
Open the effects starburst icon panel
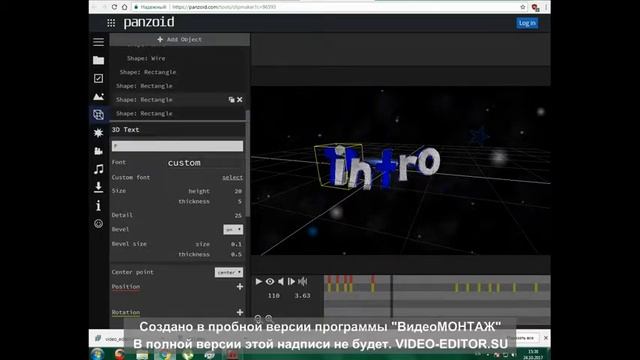click(98, 133)
